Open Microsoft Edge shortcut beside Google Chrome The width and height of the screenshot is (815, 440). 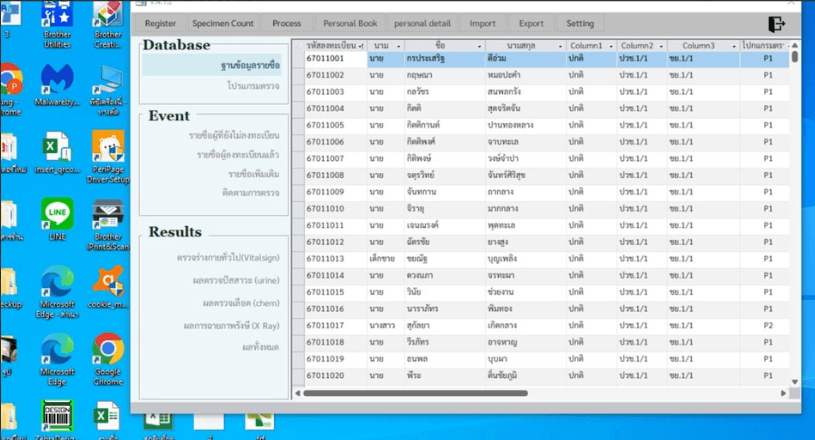click(x=57, y=359)
